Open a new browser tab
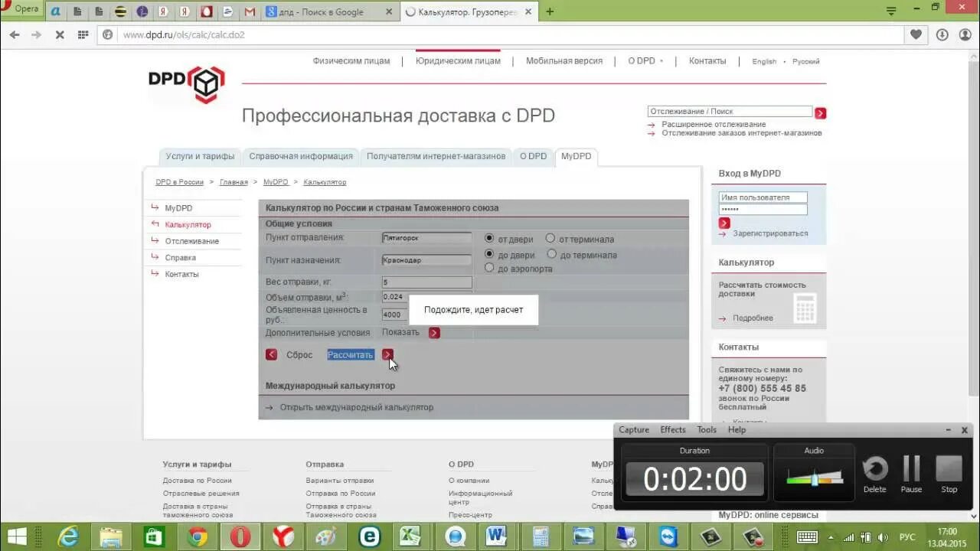This screenshot has width=980, height=551. (550, 11)
